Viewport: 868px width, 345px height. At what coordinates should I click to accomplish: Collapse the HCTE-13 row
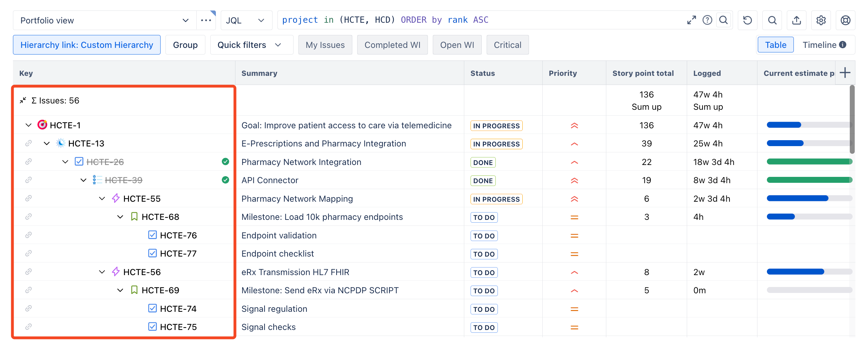coord(47,143)
